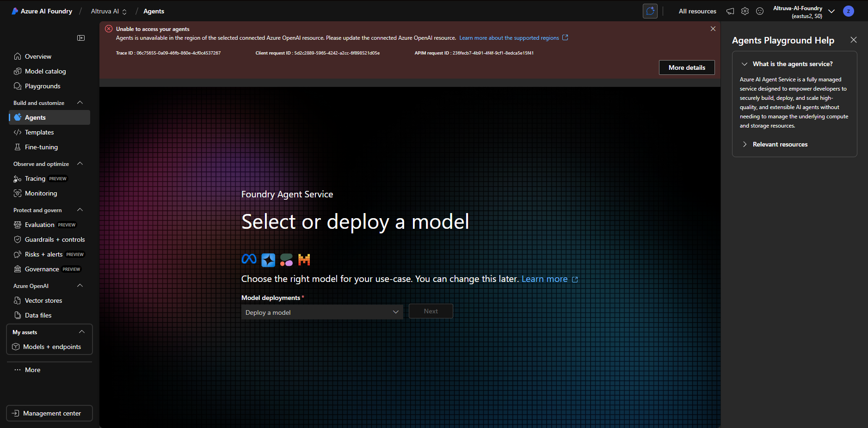Open Governance preview page
This screenshot has width=868, height=428.
tap(49, 269)
